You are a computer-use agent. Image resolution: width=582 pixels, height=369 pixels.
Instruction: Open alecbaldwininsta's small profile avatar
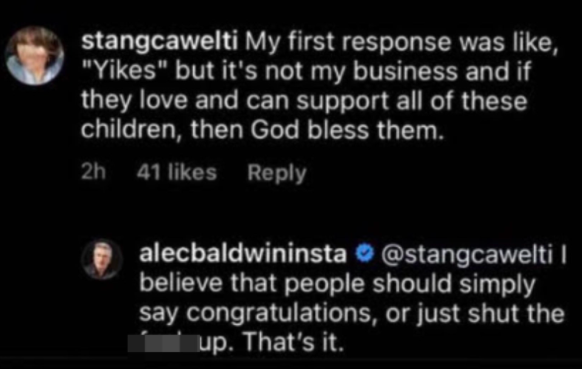click(x=102, y=259)
